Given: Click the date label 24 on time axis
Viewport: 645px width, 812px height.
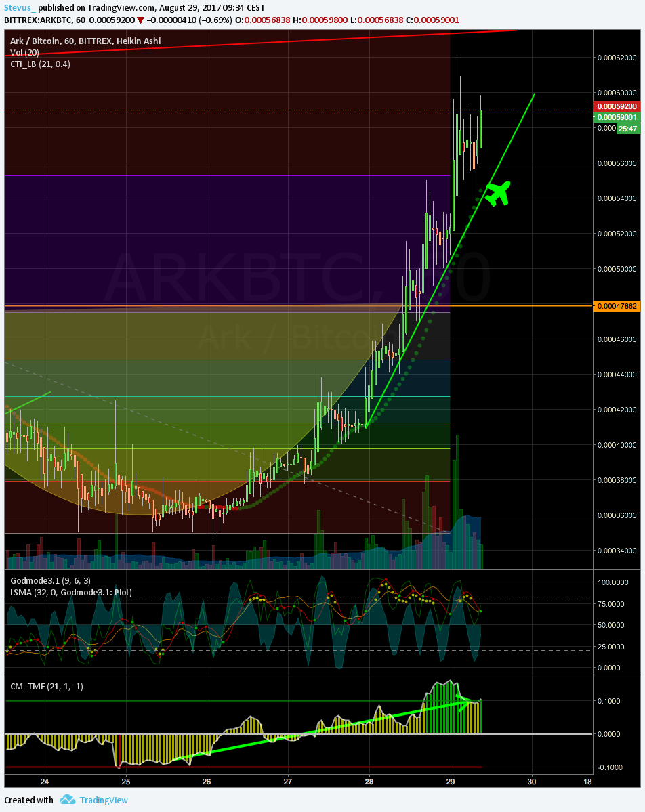Looking at the screenshot, I should tap(45, 782).
